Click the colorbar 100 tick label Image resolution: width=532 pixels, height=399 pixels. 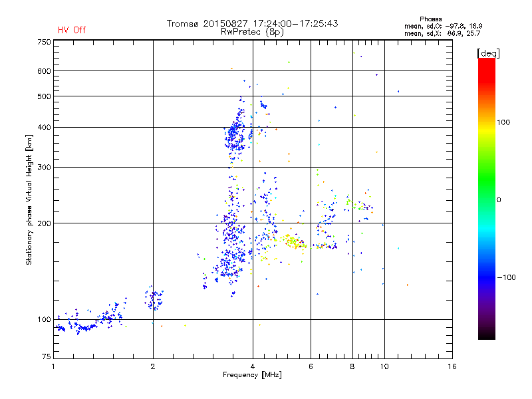point(503,122)
